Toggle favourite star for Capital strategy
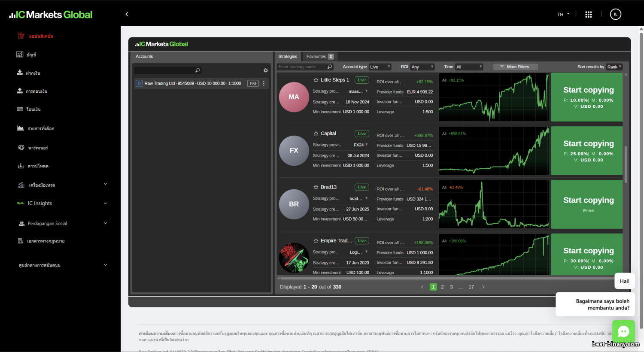644x352 pixels. (x=316, y=134)
